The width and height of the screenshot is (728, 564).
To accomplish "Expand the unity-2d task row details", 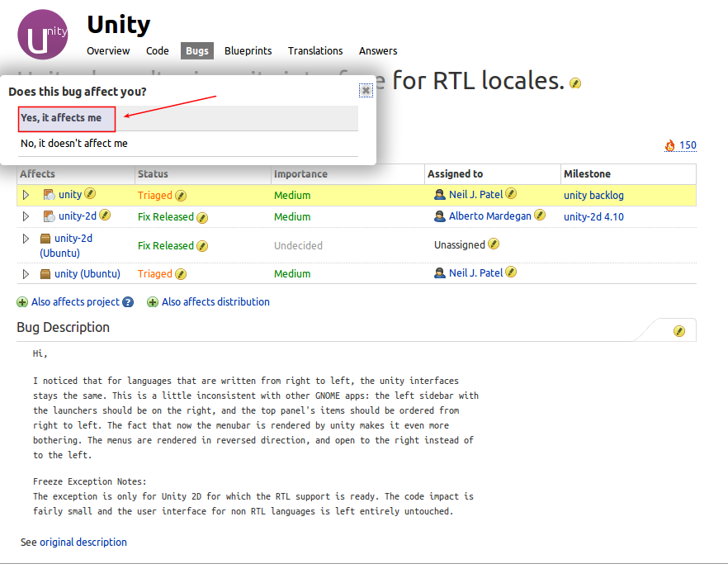I will 26,216.
